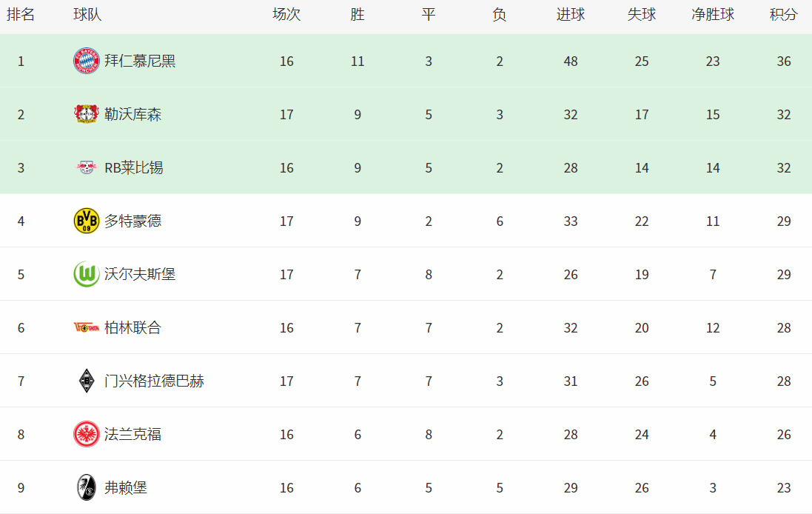Viewport: 812px width, 514px height.
Task: Open team link RB莱比锡
Action: tap(133, 168)
